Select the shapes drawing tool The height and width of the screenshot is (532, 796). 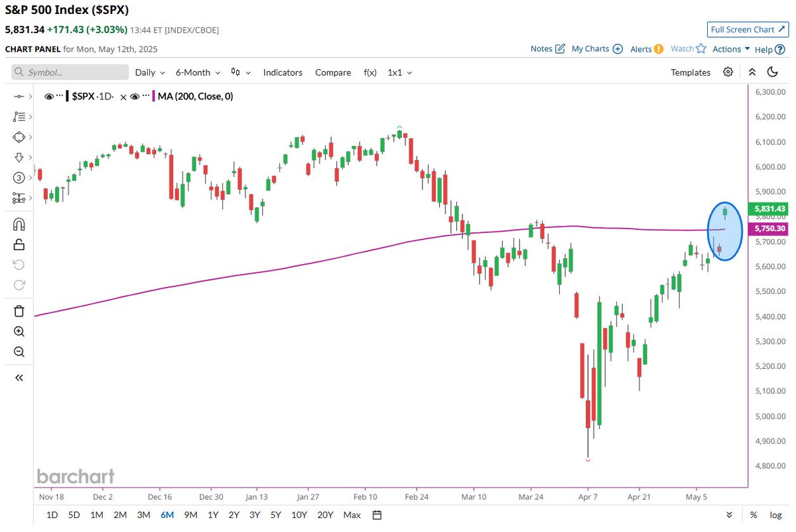(x=19, y=137)
